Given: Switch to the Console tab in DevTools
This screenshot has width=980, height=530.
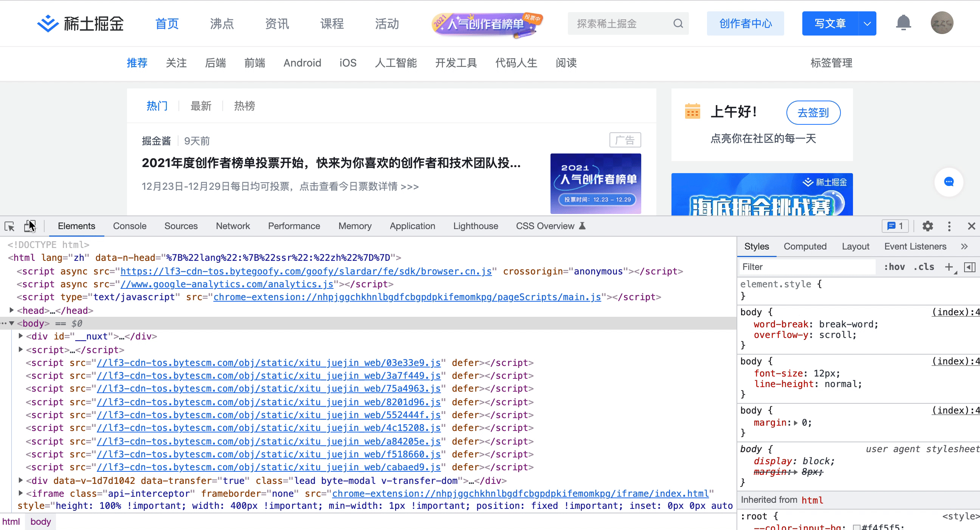Looking at the screenshot, I should coord(129,226).
